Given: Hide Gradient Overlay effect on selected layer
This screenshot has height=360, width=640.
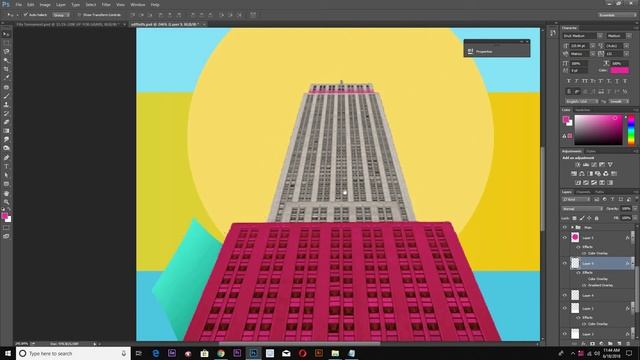Looking at the screenshot, I should pyautogui.click(x=584, y=285).
